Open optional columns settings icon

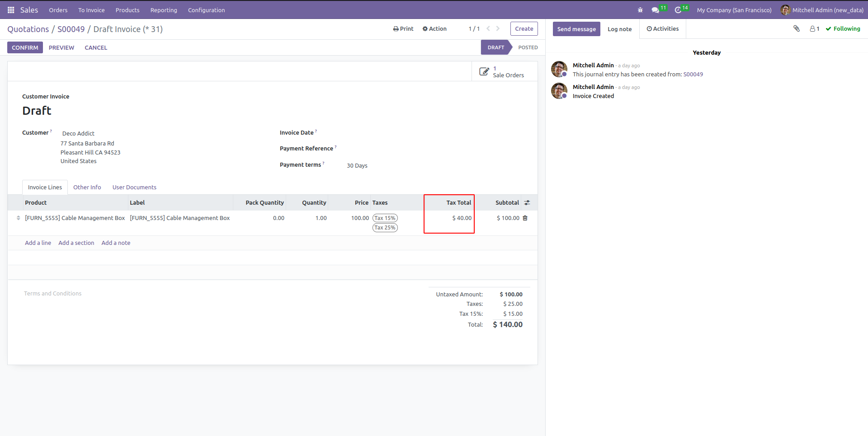click(527, 203)
